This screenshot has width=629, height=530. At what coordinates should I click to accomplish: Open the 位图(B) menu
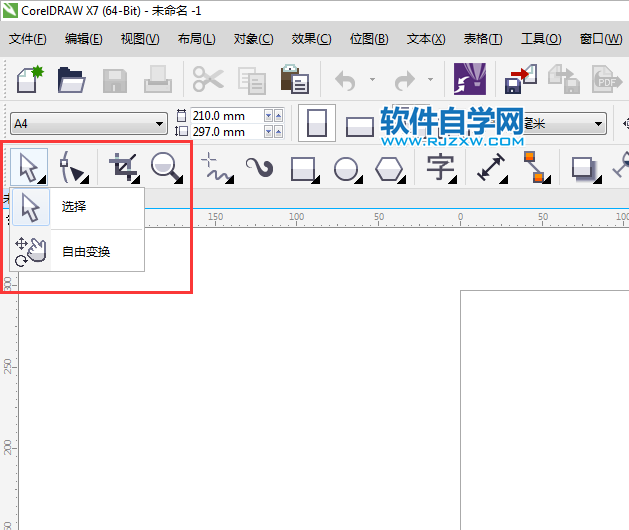(369, 39)
